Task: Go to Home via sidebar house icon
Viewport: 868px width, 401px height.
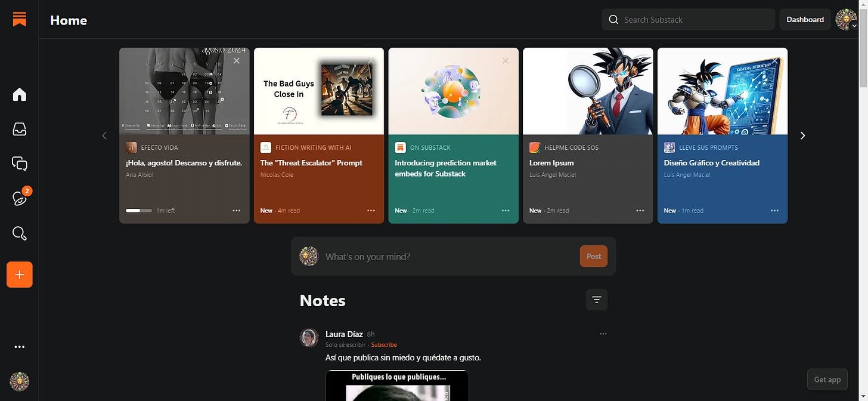Action: pyautogui.click(x=20, y=94)
